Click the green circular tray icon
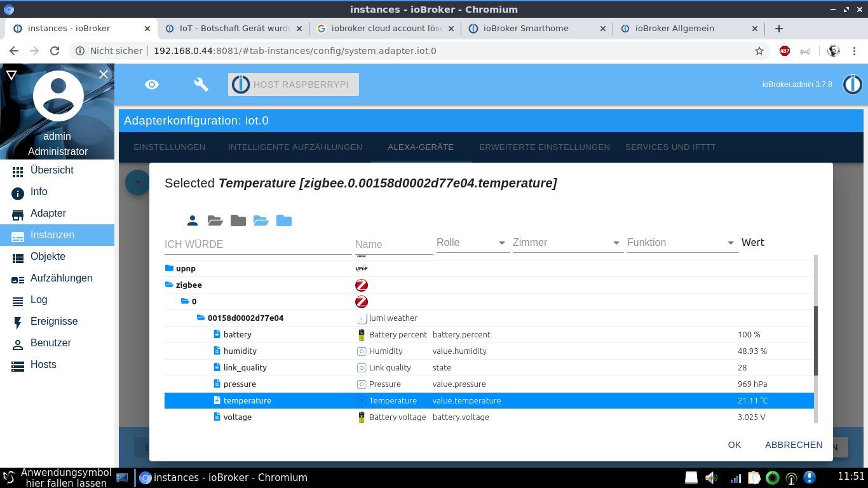This screenshot has height=488, width=868. (x=773, y=477)
